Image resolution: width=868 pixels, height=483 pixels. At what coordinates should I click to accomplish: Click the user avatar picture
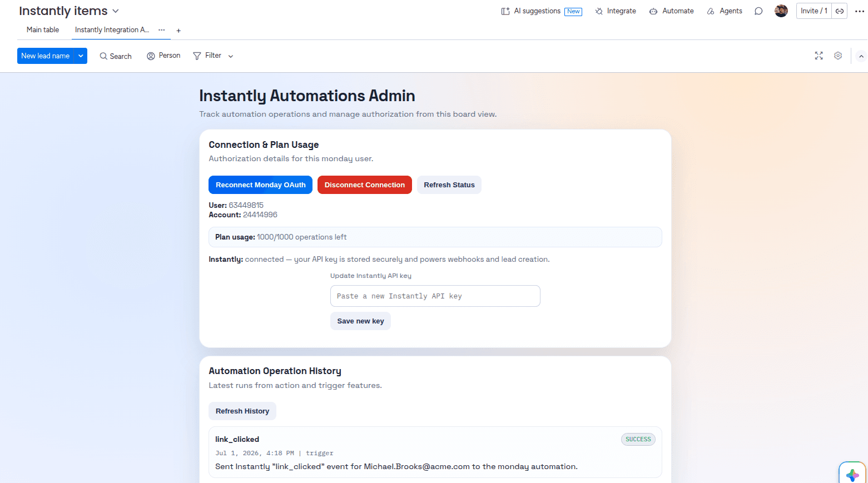point(781,11)
